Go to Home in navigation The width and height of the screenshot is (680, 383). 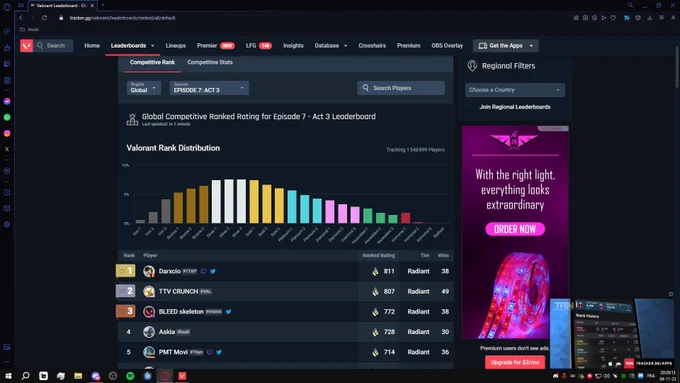92,46
